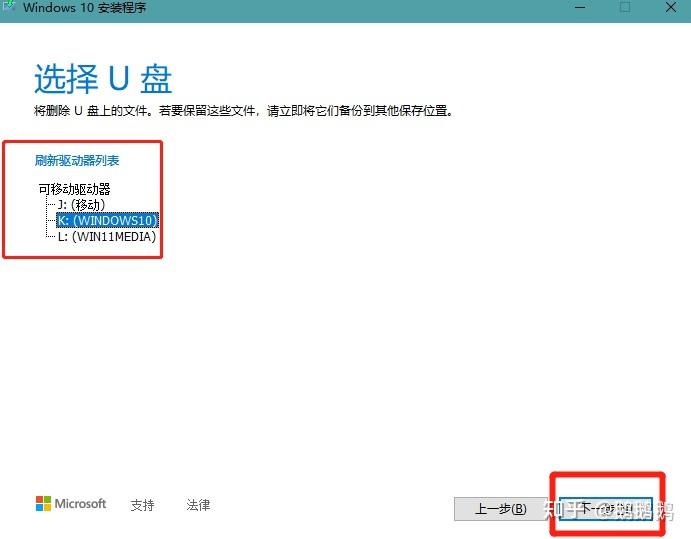Refresh the drive list via 刷新驱动器列表
691x539 pixels.
tap(77, 160)
